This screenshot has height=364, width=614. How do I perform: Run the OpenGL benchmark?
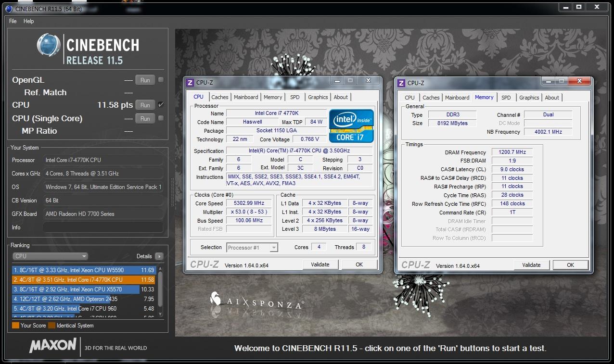click(145, 80)
